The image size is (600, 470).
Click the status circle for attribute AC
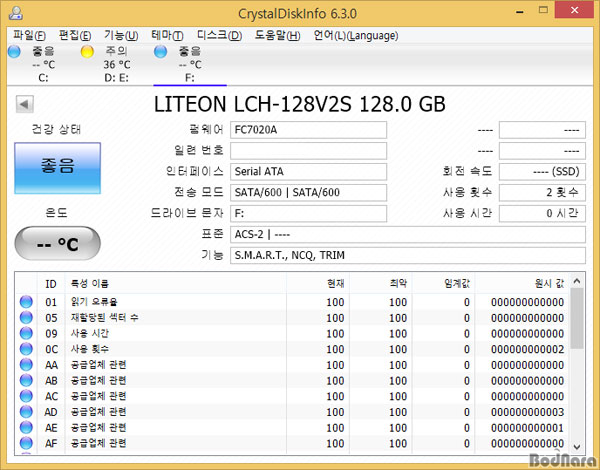(x=26, y=396)
